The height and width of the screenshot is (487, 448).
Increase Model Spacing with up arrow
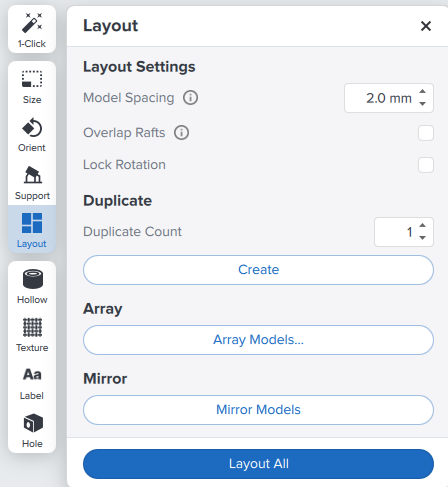(422, 92)
